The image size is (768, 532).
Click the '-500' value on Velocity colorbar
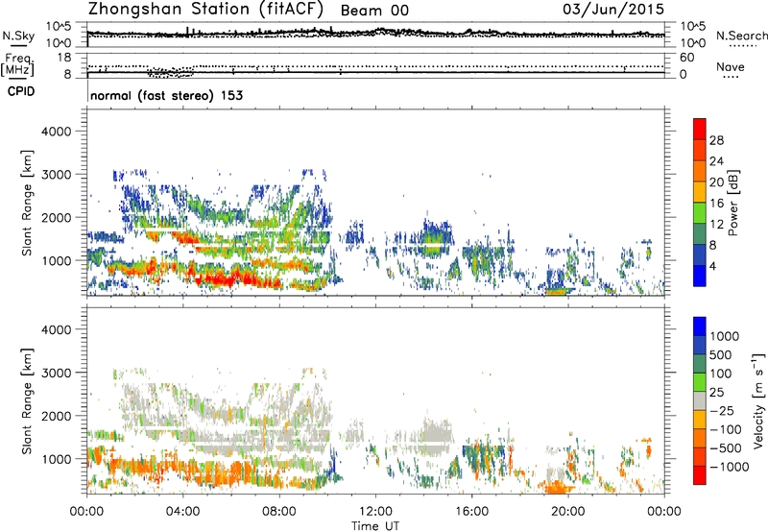point(726,447)
